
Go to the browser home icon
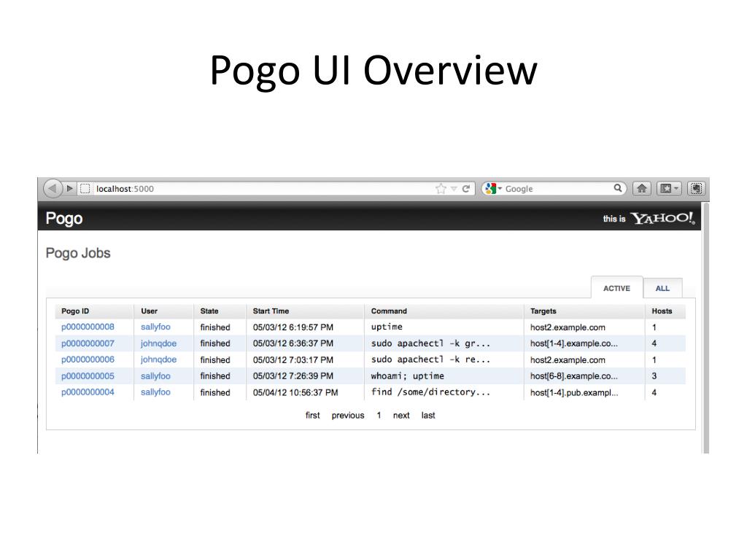click(x=642, y=189)
